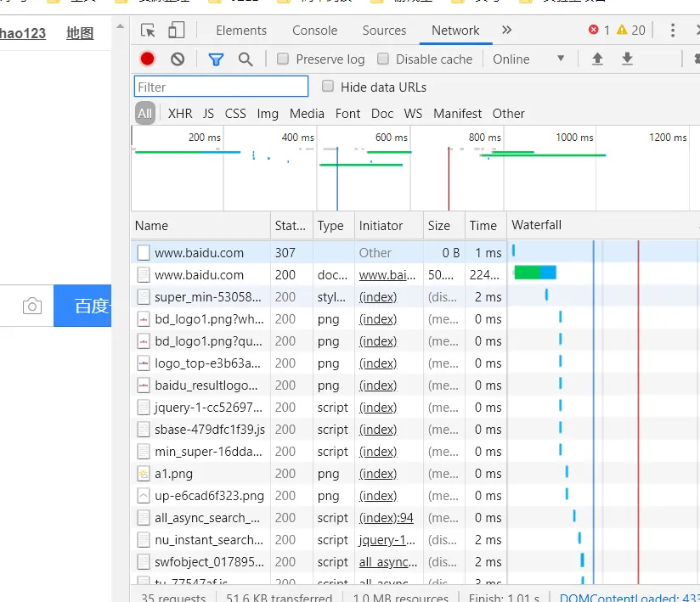Sort by the Initiator column header
This screenshot has width=700, height=602.
coord(389,225)
